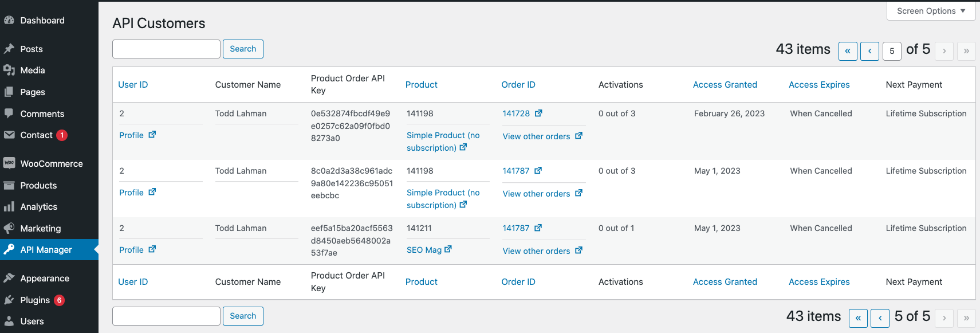This screenshot has height=333, width=980.
Task: Sort table by User ID header
Action: click(133, 85)
